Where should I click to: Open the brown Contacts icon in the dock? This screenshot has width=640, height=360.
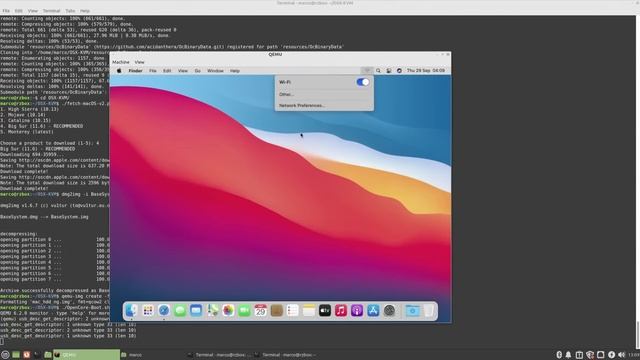pos(276,311)
